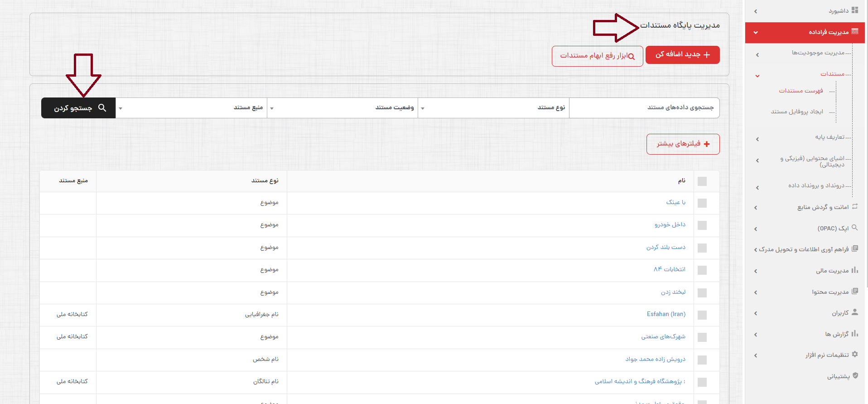Click the black جستجو کردن search button
The width and height of the screenshot is (868, 404).
coord(78,108)
